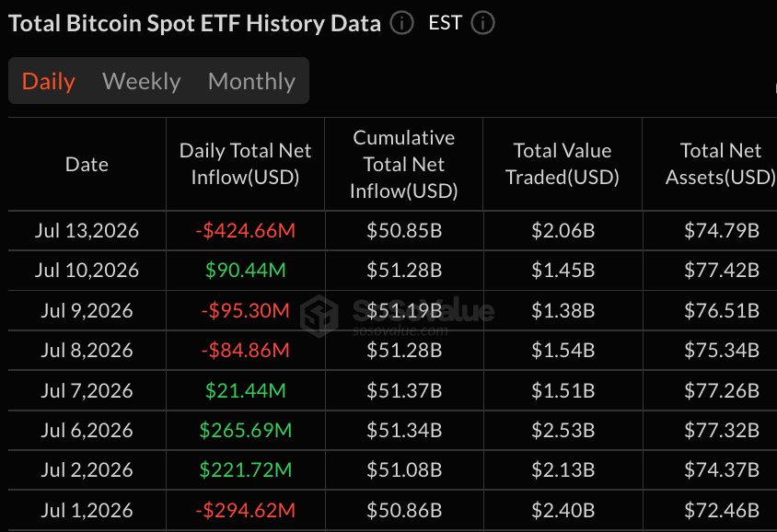777x532 pixels.
Task: Click the $2.06B value traded cell
Action: (x=562, y=231)
